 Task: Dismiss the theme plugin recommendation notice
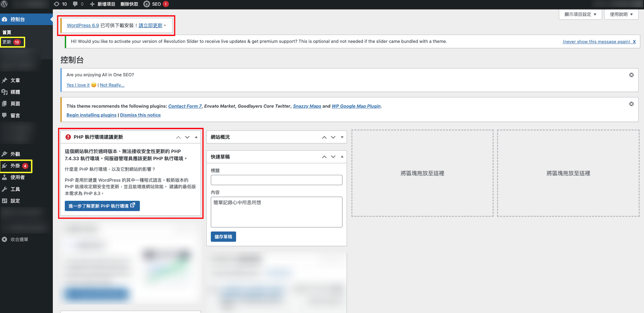point(632,104)
